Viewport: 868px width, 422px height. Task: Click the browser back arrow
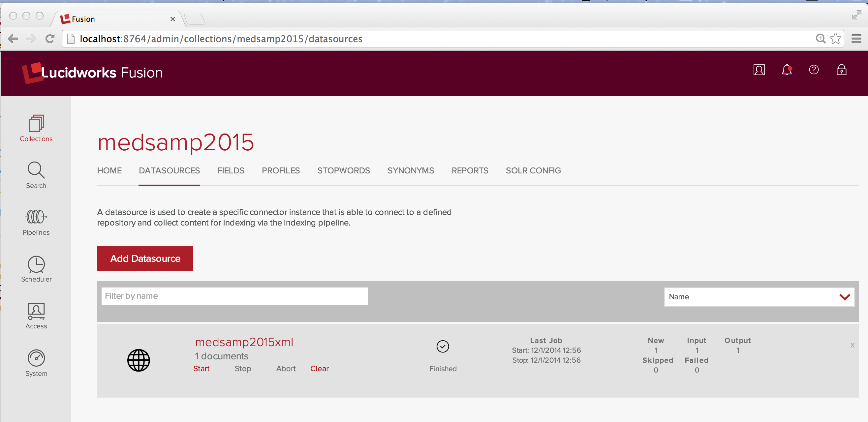(13, 39)
